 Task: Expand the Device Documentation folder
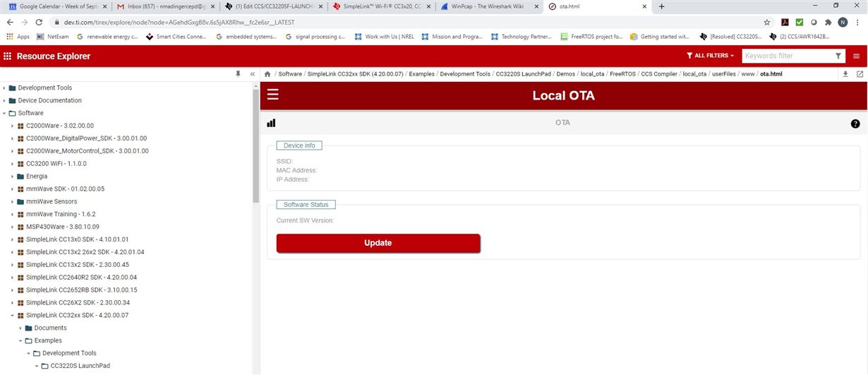4,101
